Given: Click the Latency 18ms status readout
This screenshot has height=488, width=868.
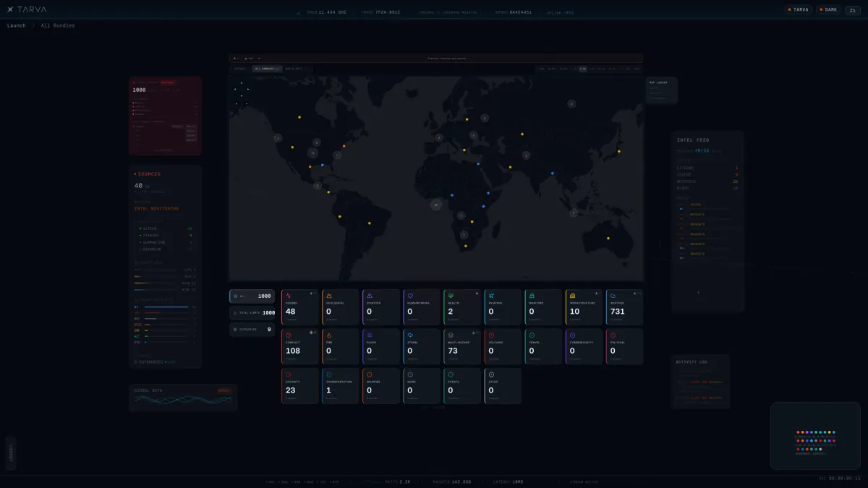Looking at the screenshot, I should [508, 481].
